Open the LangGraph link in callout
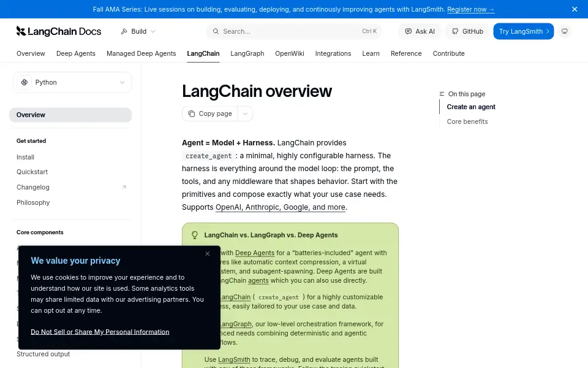Viewport: 588px width, 368px height. pyautogui.click(x=235, y=324)
